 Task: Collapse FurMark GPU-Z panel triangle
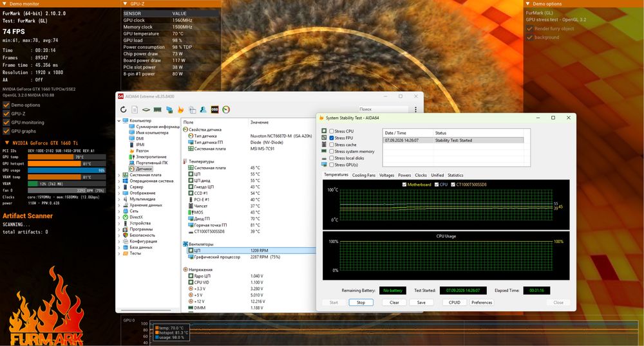[x=126, y=4]
